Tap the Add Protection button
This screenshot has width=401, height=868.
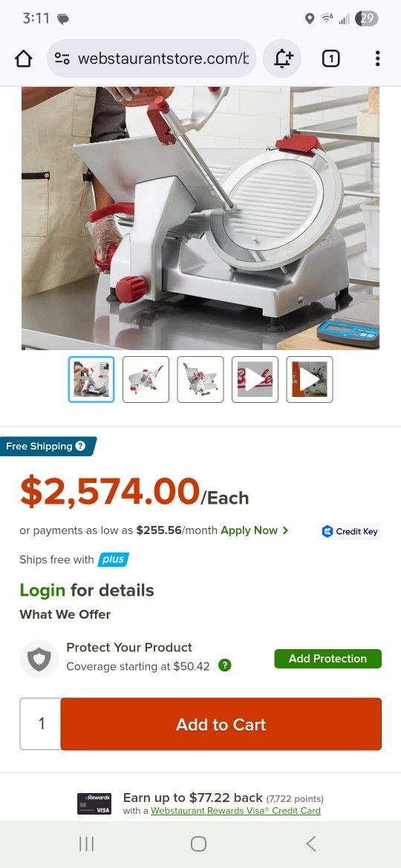pos(328,659)
